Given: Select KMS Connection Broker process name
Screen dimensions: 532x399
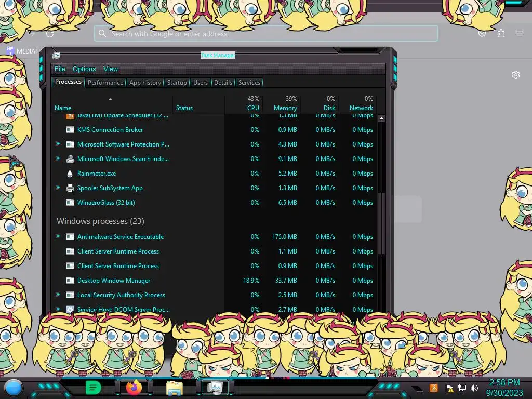Looking at the screenshot, I should [x=110, y=129].
